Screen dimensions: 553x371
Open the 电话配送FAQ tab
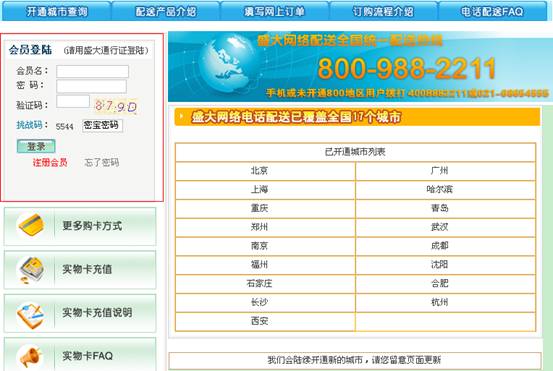[x=492, y=11]
